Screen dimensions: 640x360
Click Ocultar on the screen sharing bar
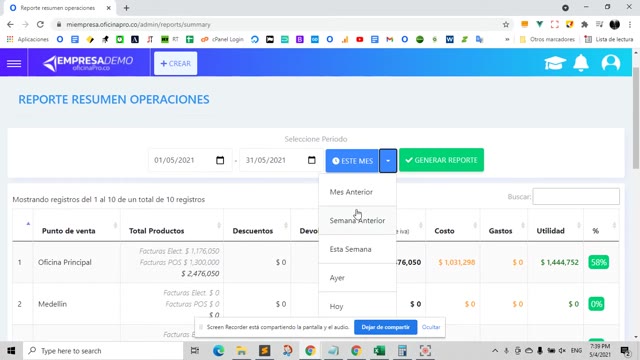point(431,327)
